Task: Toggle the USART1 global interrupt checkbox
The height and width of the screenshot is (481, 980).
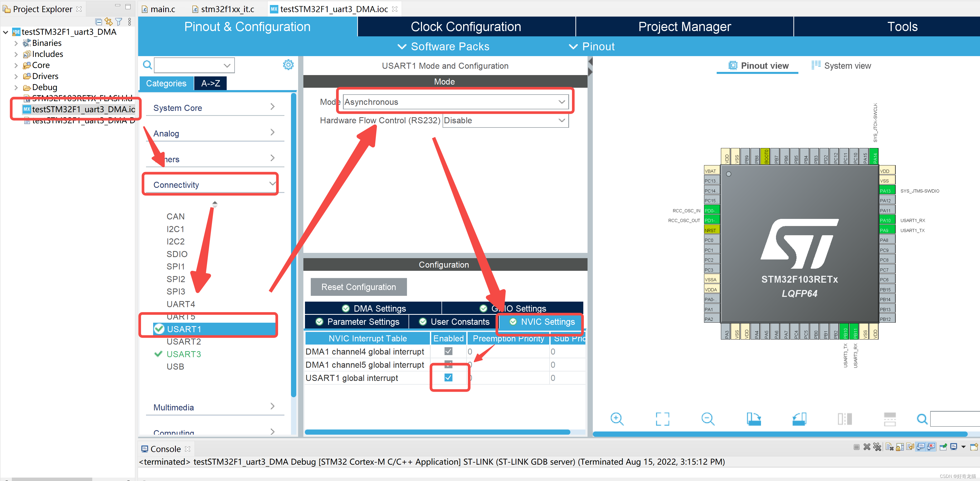Action: [x=448, y=377]
